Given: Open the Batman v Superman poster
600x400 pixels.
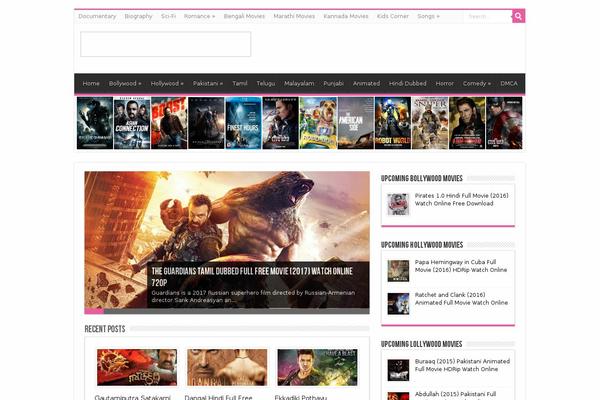Looking at the screenshot, I should tap(206, 123).
